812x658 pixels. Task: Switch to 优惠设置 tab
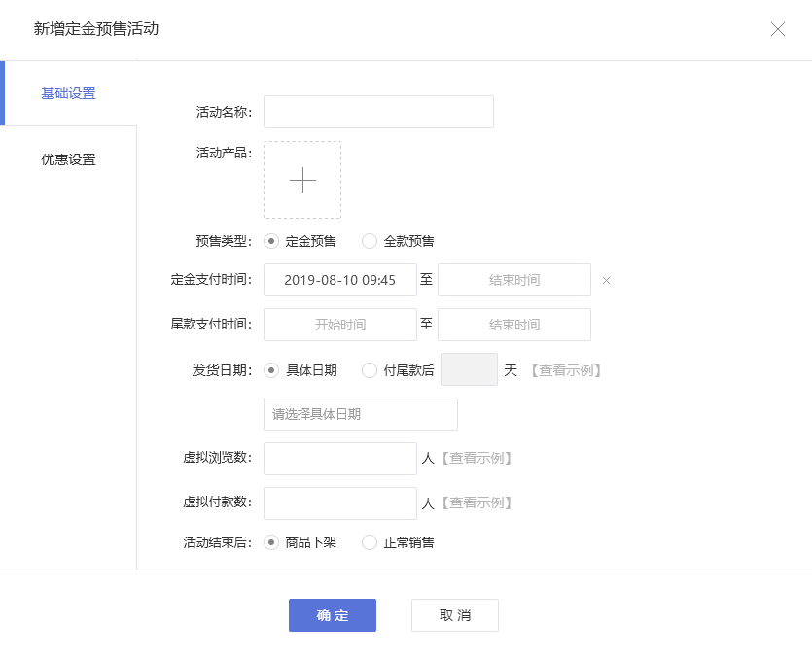[68, 159]
